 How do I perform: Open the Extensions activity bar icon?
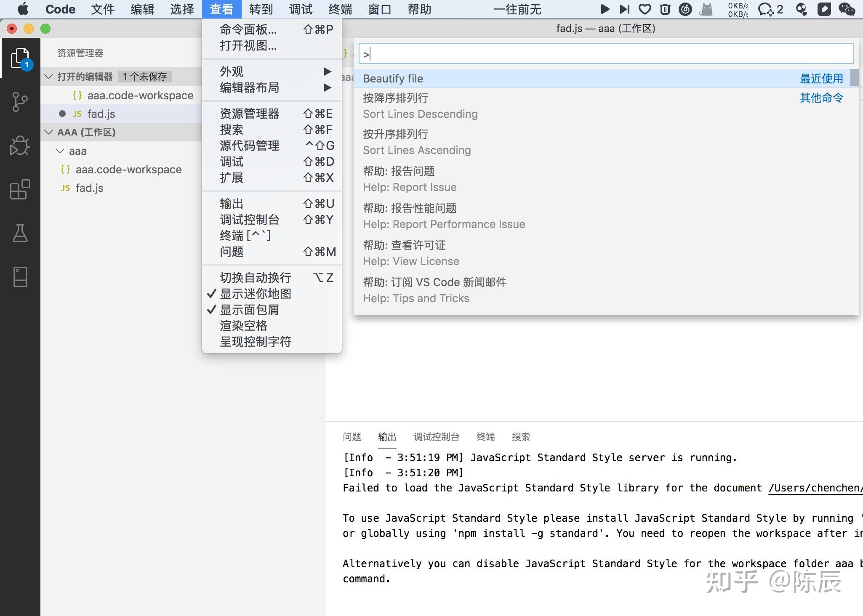click(x=20, y=189)
